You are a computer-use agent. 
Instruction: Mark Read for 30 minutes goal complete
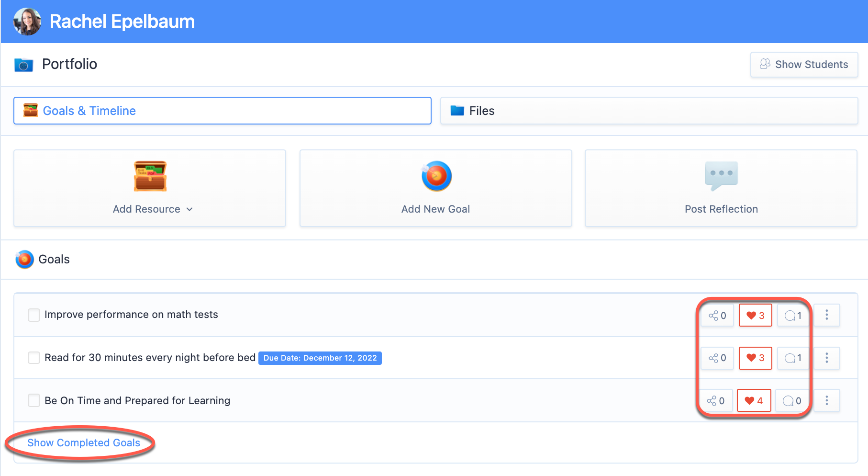(x=34, y=358)
